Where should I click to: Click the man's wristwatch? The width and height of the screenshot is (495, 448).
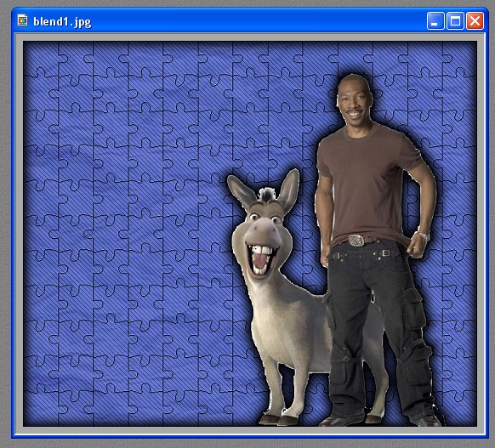(x=424, y=235)
